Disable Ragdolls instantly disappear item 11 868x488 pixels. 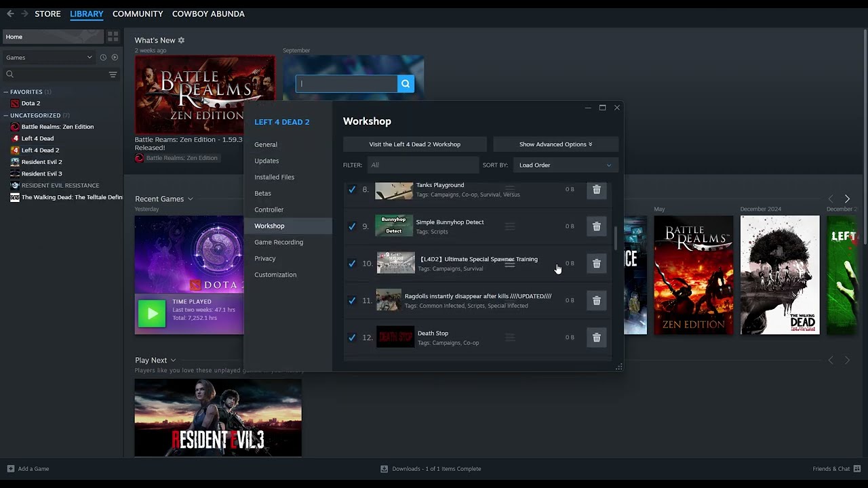352,300
